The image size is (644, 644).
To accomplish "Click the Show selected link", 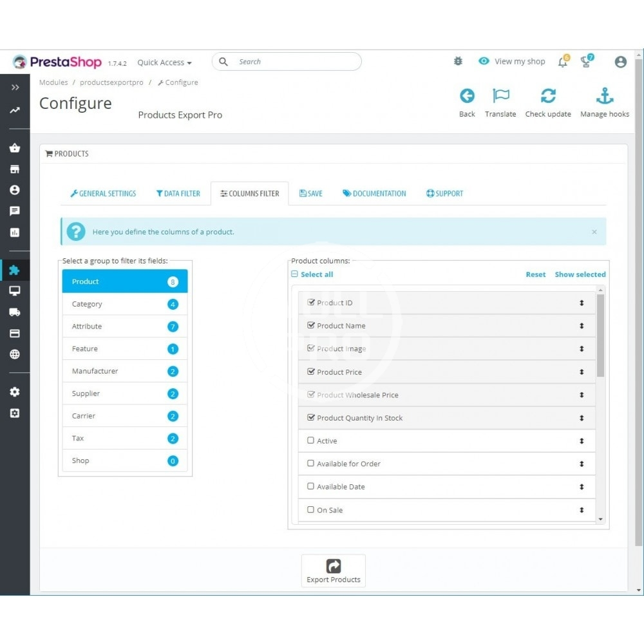I will click(x=580, y=274).
